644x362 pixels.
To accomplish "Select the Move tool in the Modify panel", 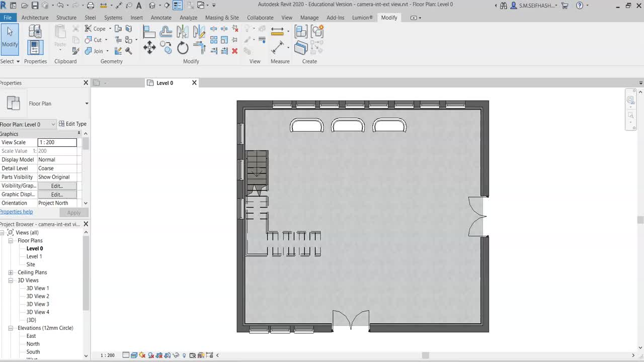I will coord(149,48).
